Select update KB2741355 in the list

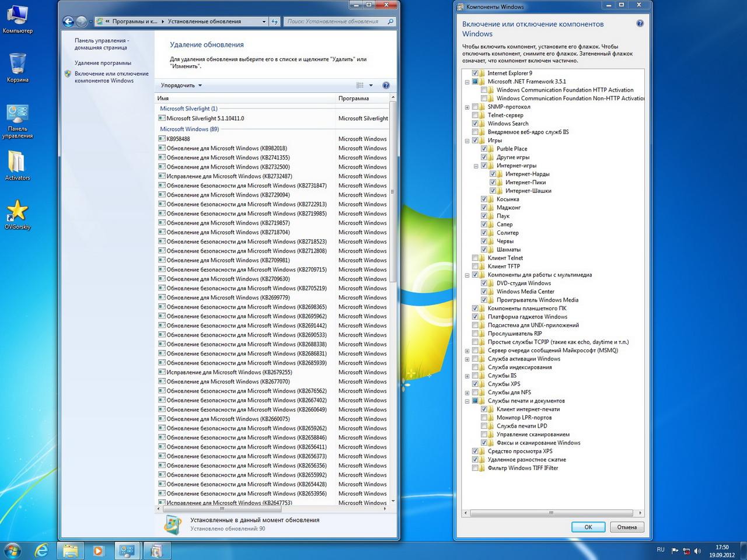(x=273, y=157)
